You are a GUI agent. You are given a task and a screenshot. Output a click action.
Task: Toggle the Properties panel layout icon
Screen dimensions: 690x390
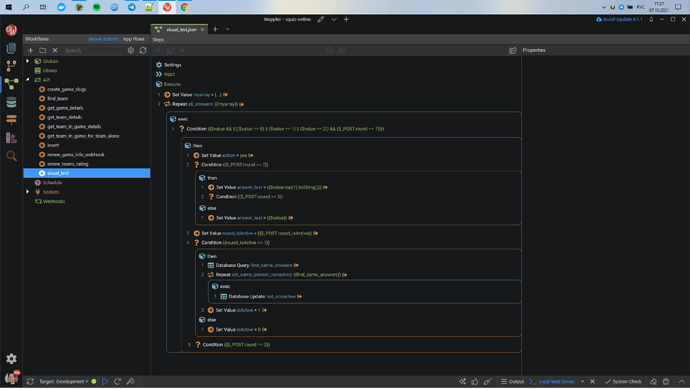[x=513, y=51]
